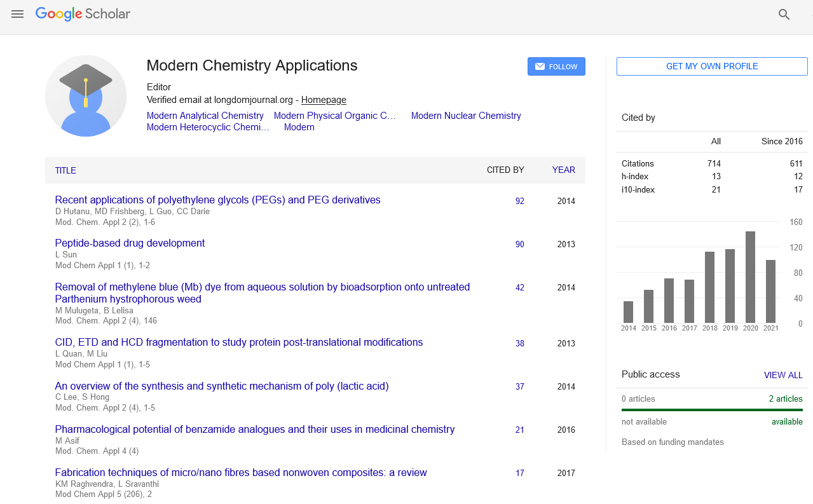The image size is (813, 504).
Task: Click the green public access progress bar
Action: pyautogui.click(x=712, y=410)
